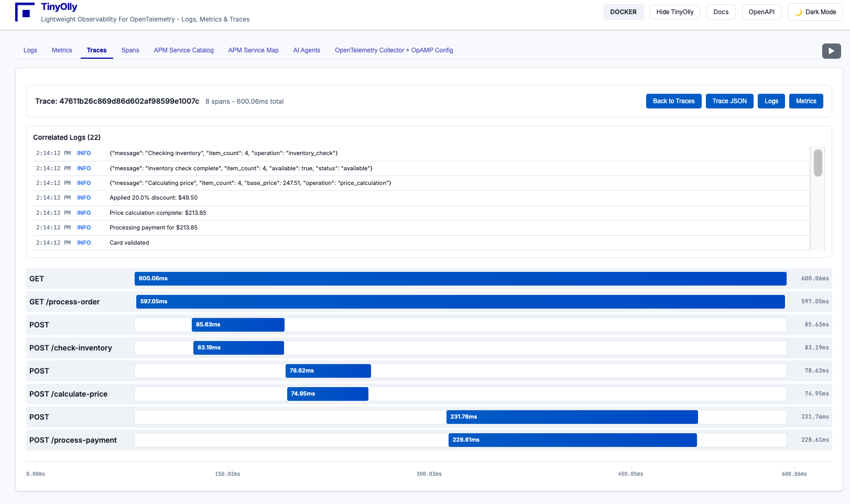Toggle Dark Mode
This screenshot has height=504, width=850.
tap(815, 12)
